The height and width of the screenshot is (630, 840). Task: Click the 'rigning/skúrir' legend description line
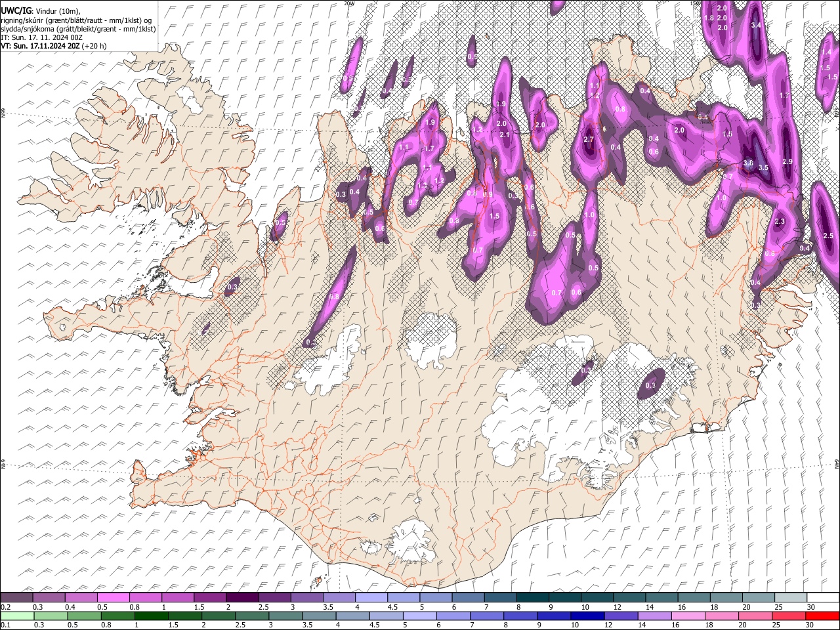point(76,20)
